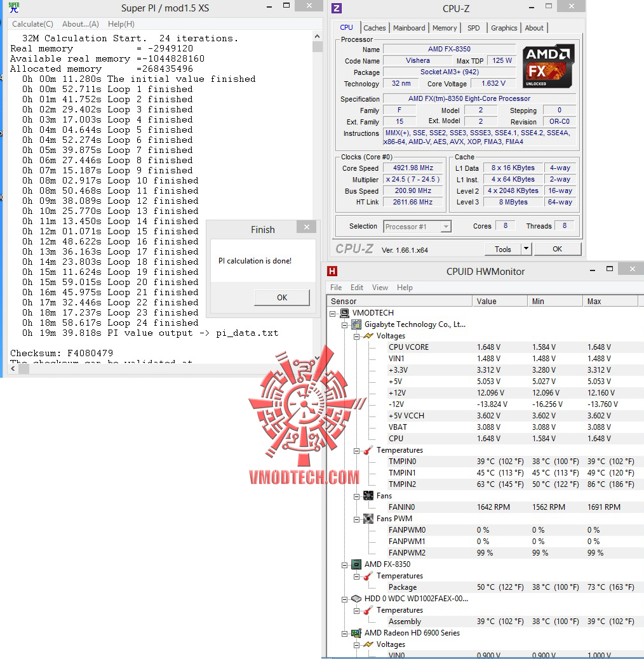
Task: Click the OK button in CPU-Z
Action: (557, 249)
